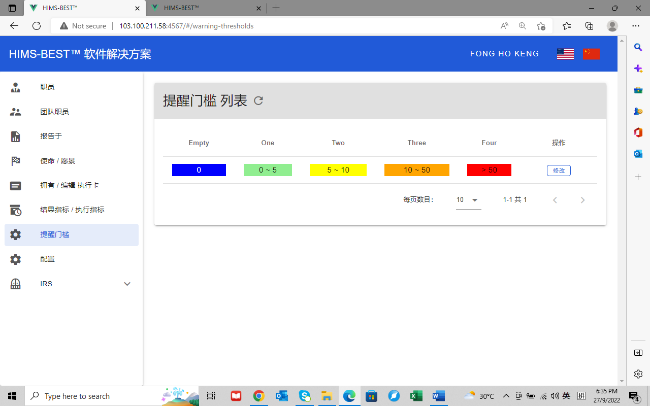Refresh the warning threshold list
Viewport: 650px width, 406px height.
[259, 101]
